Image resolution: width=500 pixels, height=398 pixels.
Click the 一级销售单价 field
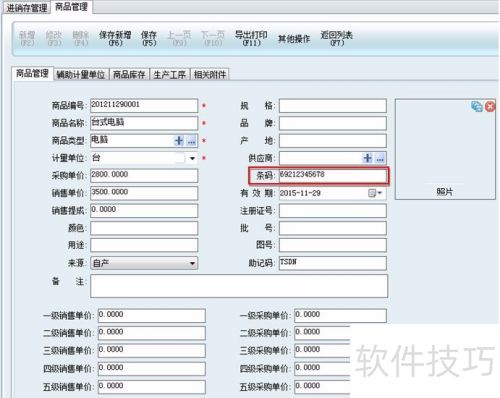coord(152,316)
